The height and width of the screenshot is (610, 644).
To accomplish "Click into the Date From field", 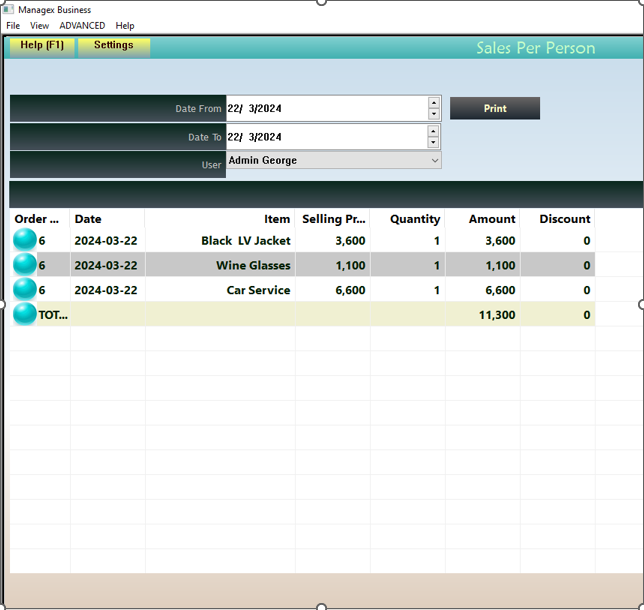I will pyautogui.click(x=325, y=108).
